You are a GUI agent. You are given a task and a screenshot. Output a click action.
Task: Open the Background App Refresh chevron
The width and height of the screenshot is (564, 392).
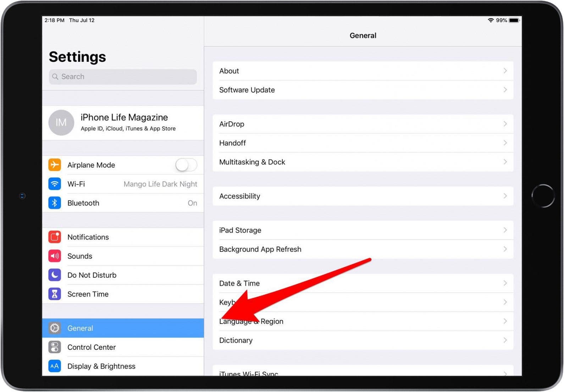pos(505,249)
